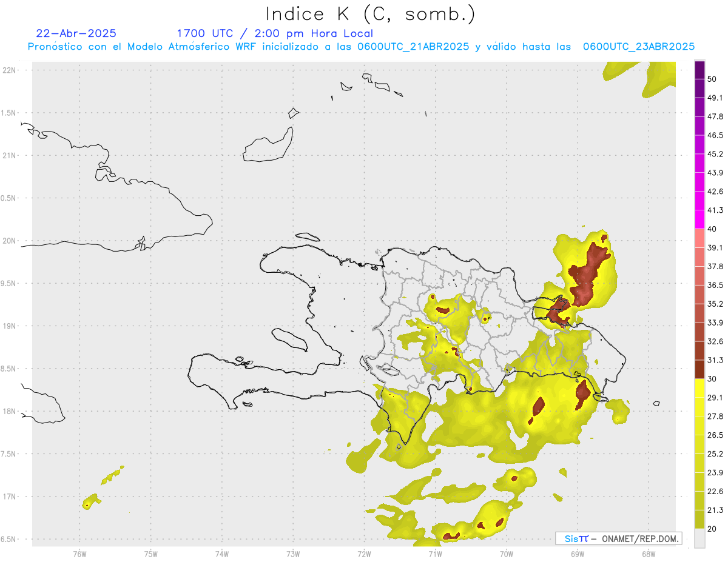Click the '68W' longitude label
728x562 pixels.
pyautogui.click(x=649, y=554)
